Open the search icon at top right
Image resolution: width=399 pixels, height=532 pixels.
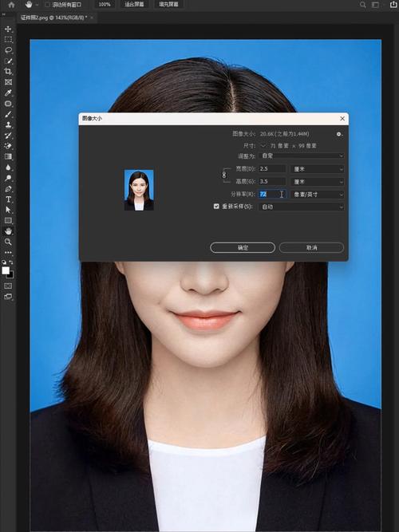tap(362, 5)
